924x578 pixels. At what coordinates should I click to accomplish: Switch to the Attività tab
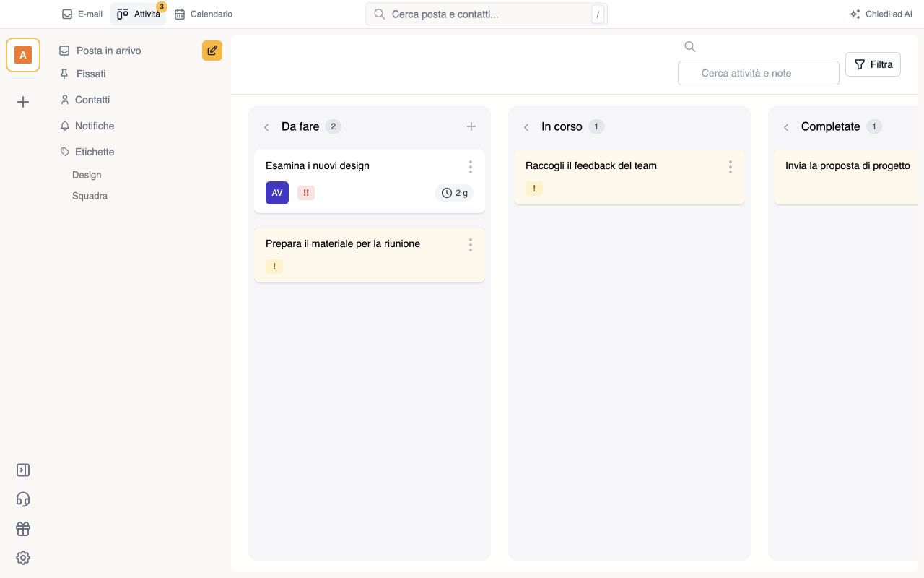139,14
